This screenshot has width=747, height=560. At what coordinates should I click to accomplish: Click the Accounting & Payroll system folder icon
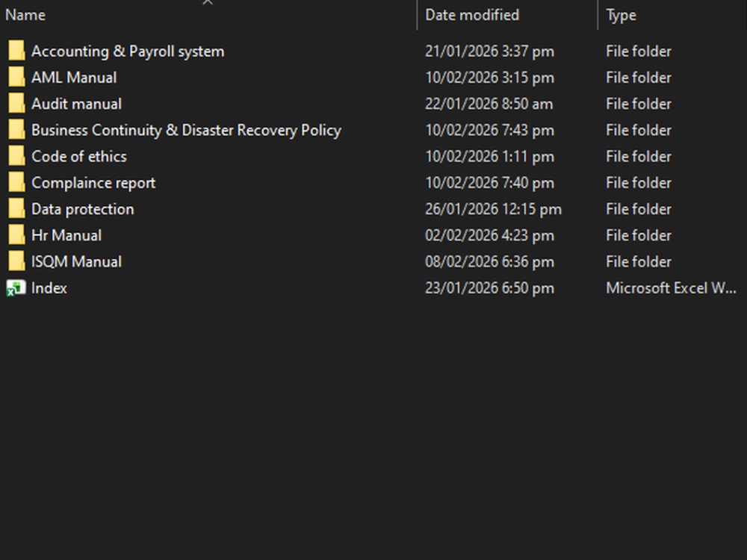pos(16,51)
